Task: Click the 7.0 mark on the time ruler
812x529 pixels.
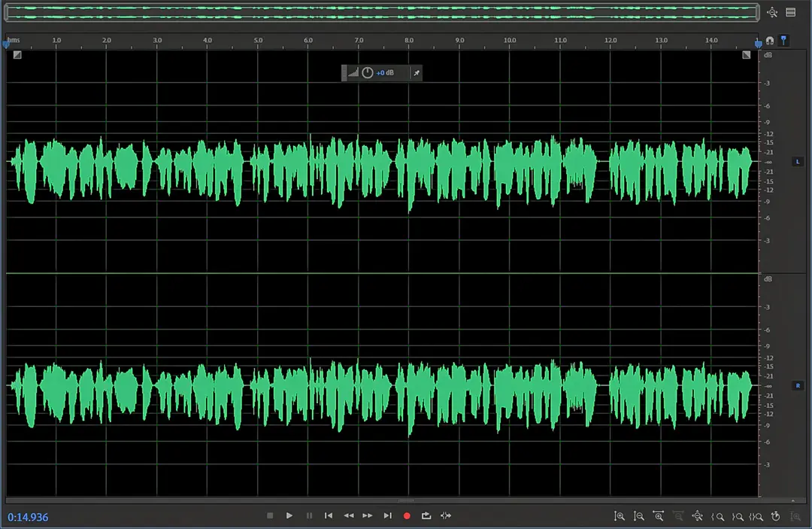Action: point(359,40)
